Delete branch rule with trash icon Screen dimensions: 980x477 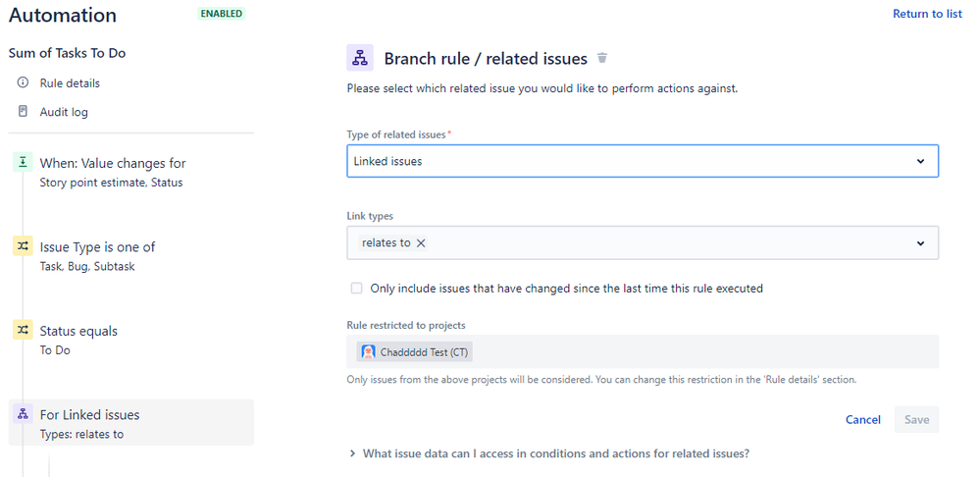(x=602, y=58)
